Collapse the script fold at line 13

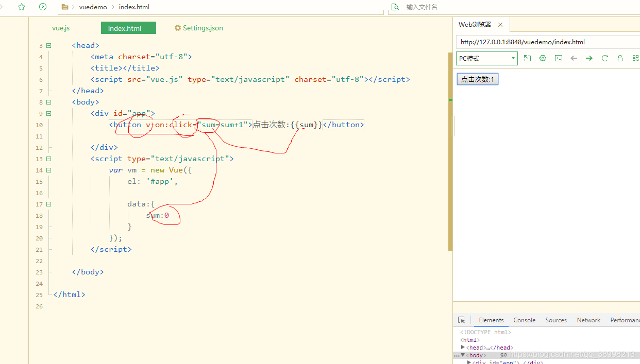(49, 159)
